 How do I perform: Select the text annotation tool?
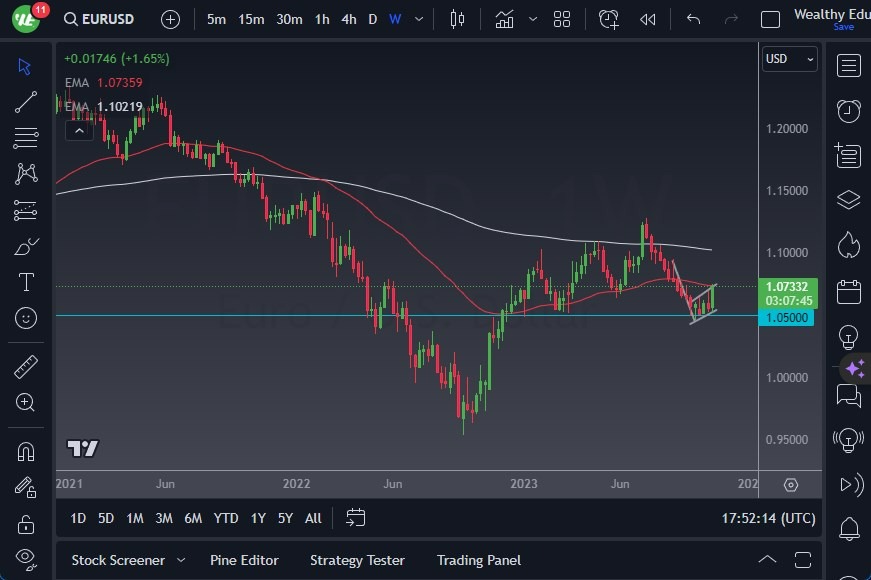coord(26,281)
